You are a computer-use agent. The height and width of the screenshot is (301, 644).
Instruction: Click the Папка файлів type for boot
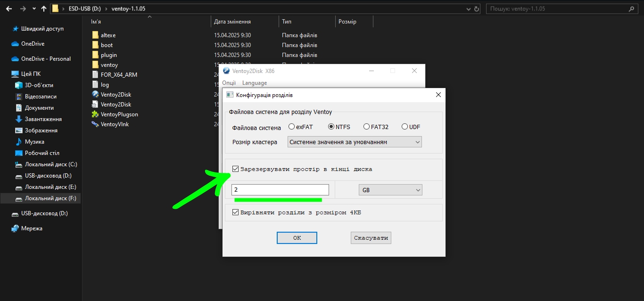299,45
